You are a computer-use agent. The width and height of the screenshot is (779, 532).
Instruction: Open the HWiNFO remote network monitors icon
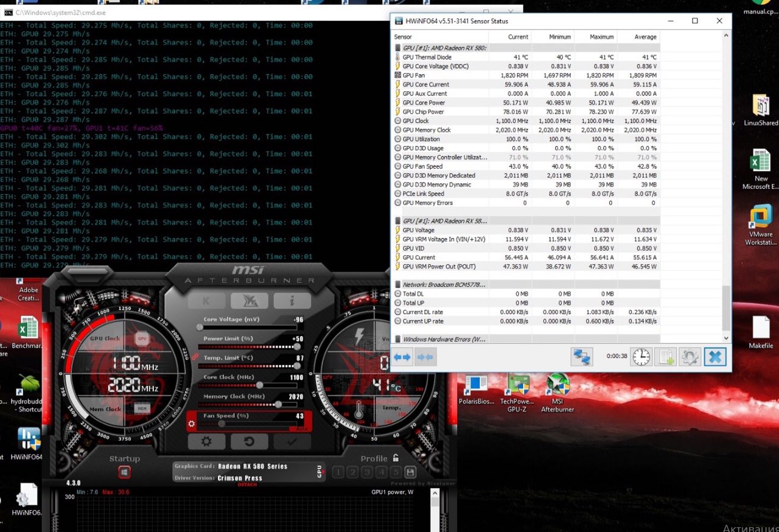(x=582, y=357)
